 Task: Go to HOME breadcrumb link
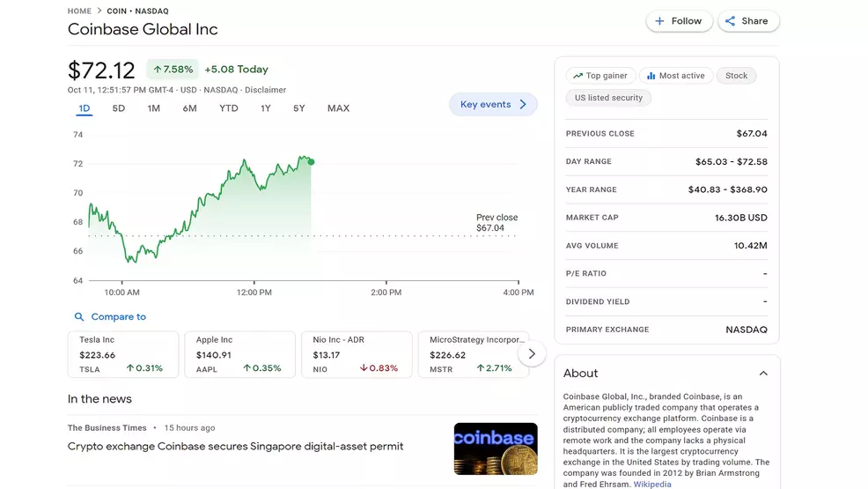[80, 11]
